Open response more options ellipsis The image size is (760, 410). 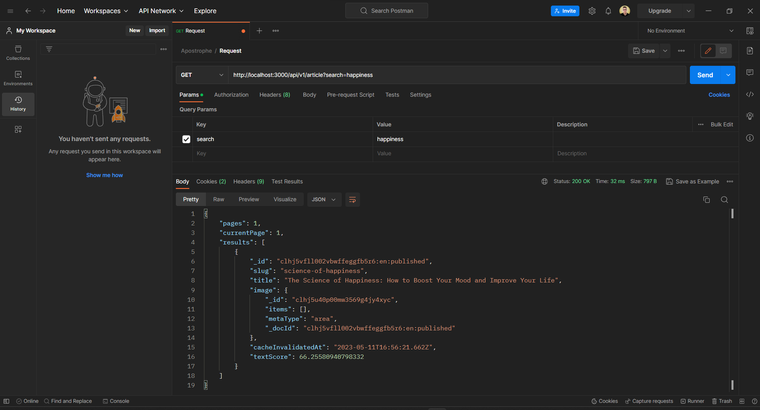(729, 181)
